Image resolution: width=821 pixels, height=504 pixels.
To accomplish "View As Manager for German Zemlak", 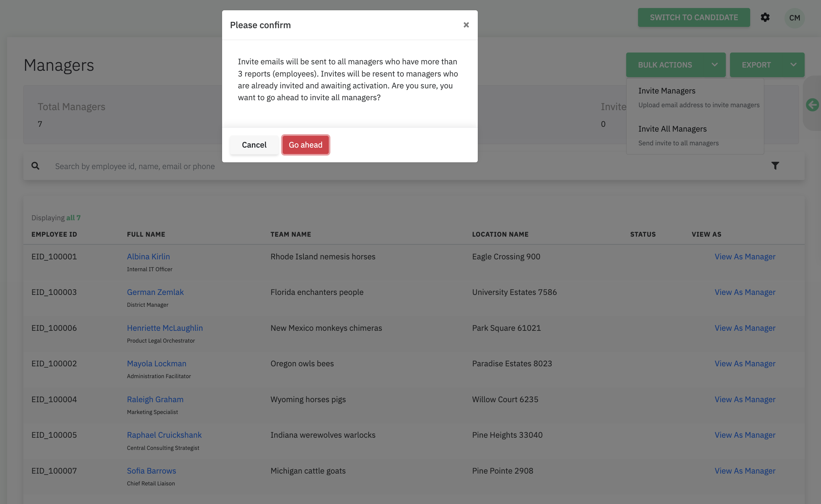I will tap(745, 292).
